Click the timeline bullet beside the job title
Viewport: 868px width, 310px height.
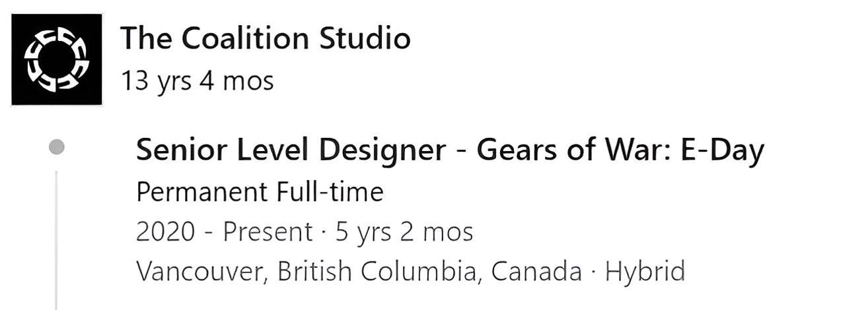coord(57,147)
